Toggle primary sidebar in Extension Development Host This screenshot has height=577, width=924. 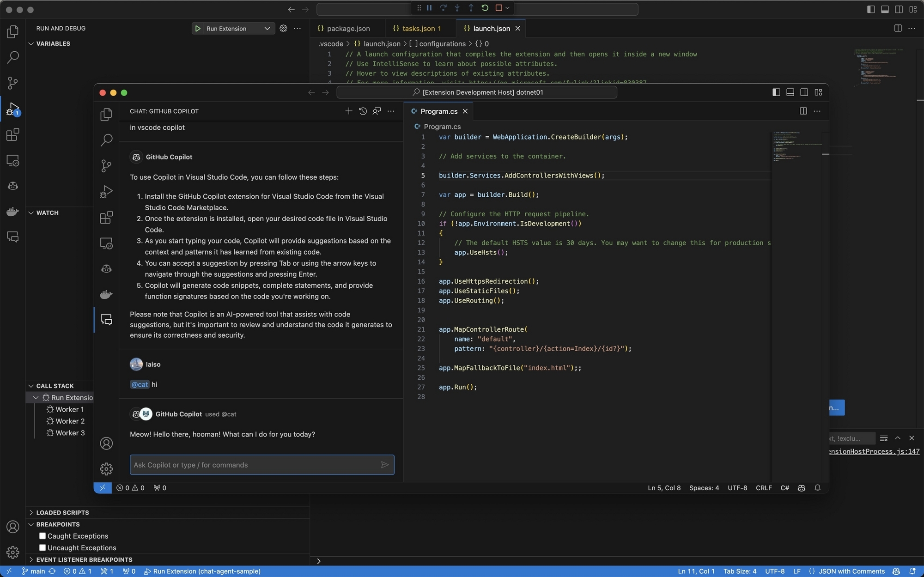click(776, 92)
